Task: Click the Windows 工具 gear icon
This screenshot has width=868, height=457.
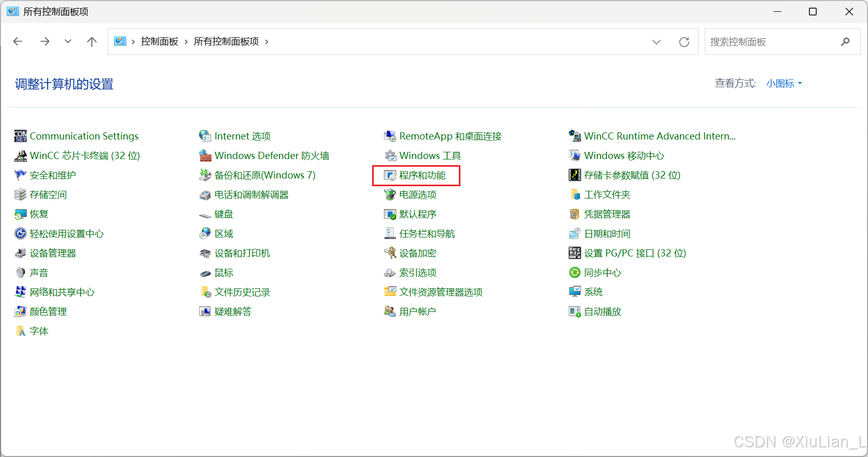Action: click(x=390, y=155)
